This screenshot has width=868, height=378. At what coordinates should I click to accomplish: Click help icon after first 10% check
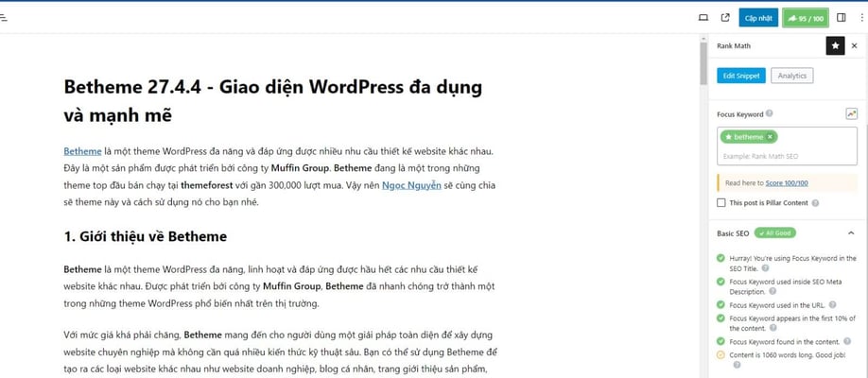click(x=773, y=328)
